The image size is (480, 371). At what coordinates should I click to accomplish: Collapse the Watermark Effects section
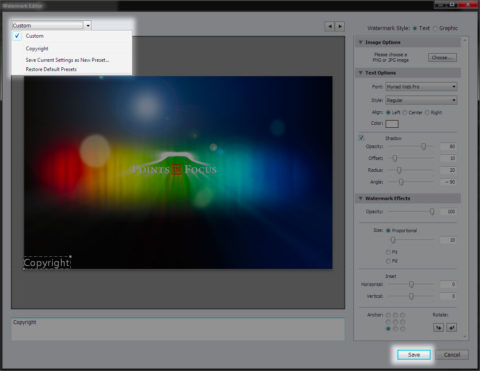click(x=361, y=198)
